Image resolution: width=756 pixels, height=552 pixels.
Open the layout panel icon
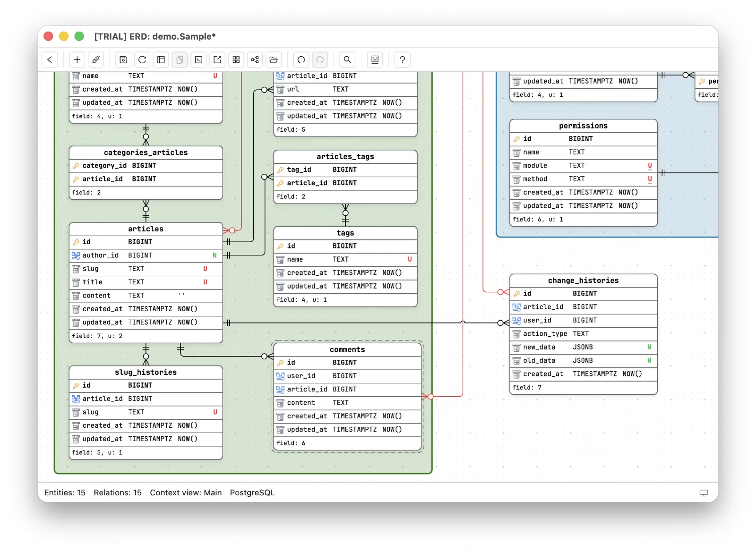pos(161,59)
